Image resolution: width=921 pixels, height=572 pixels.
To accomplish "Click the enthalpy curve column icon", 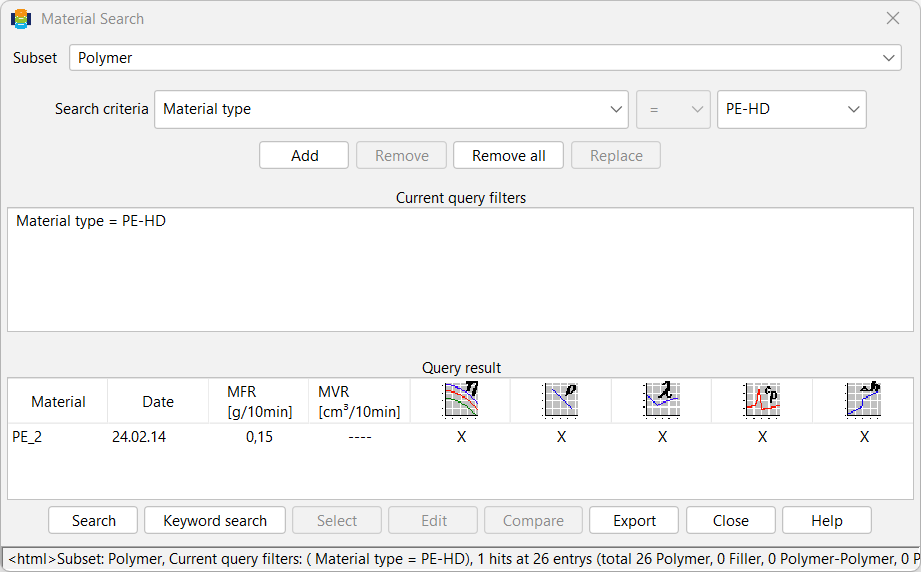I will click(863, 400).
